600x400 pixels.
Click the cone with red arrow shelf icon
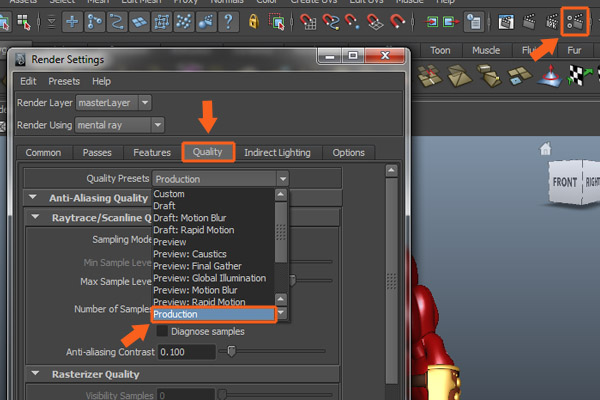click(x=550, y=75)
